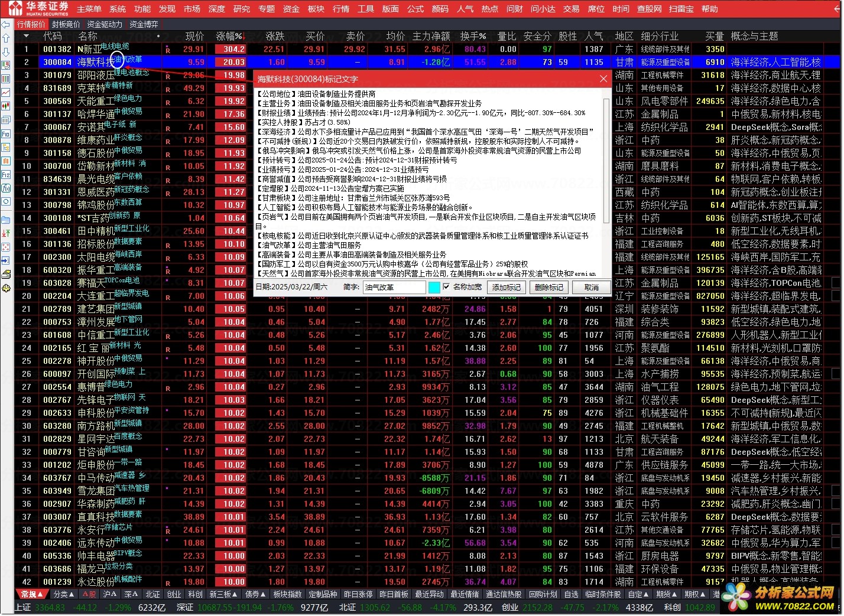Screen dimensions: 844x616
Task: Select stock code 605336
Action: [x=57, y=556]
